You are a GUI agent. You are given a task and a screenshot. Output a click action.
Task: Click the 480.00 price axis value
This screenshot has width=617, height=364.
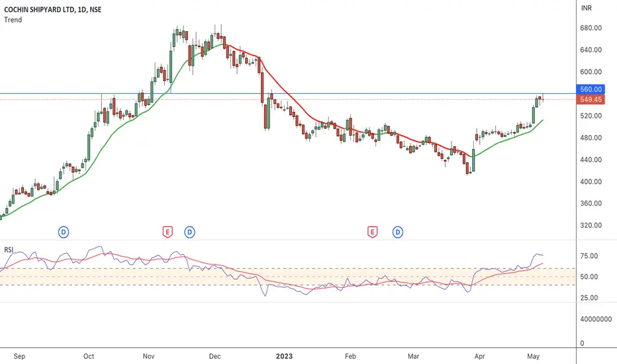pyautogui.click(x=591, y=138)
